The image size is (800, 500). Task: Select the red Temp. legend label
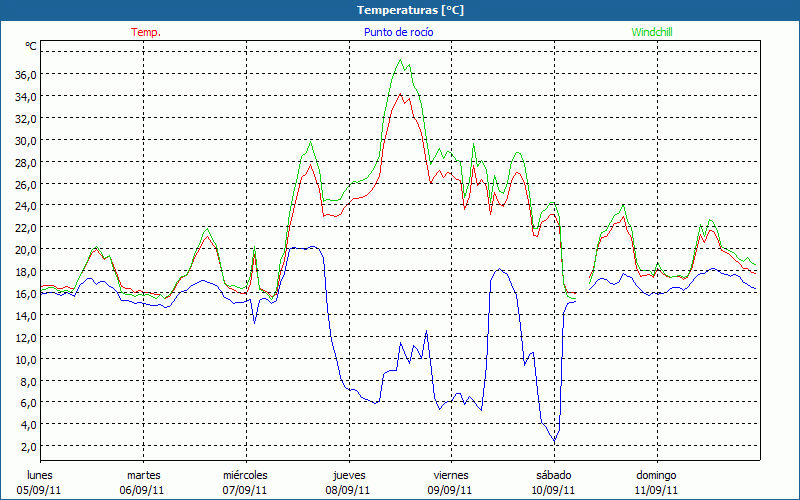pos(146,32)
